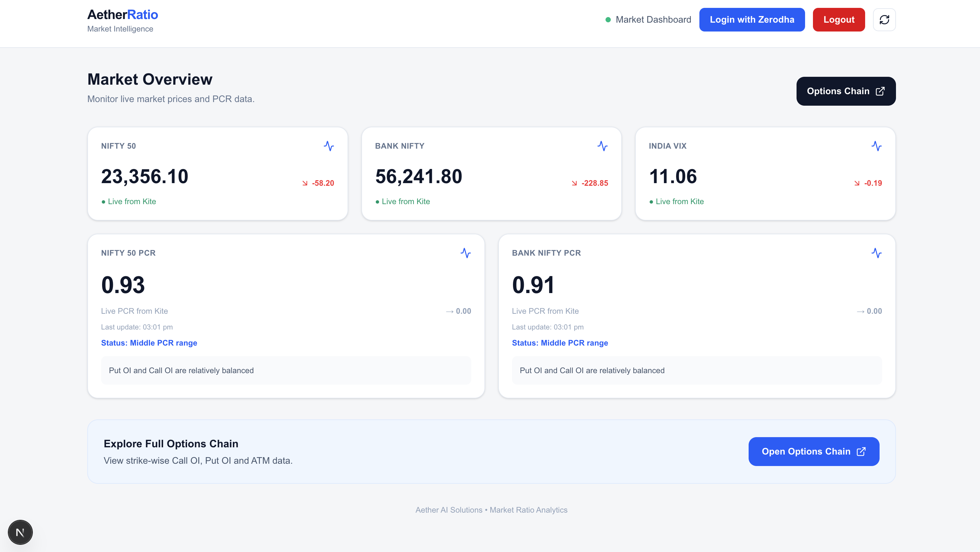Click Live from Kite text on INDIA VIX card
This screenshot has height=552, width=980.
coord(680,202)
